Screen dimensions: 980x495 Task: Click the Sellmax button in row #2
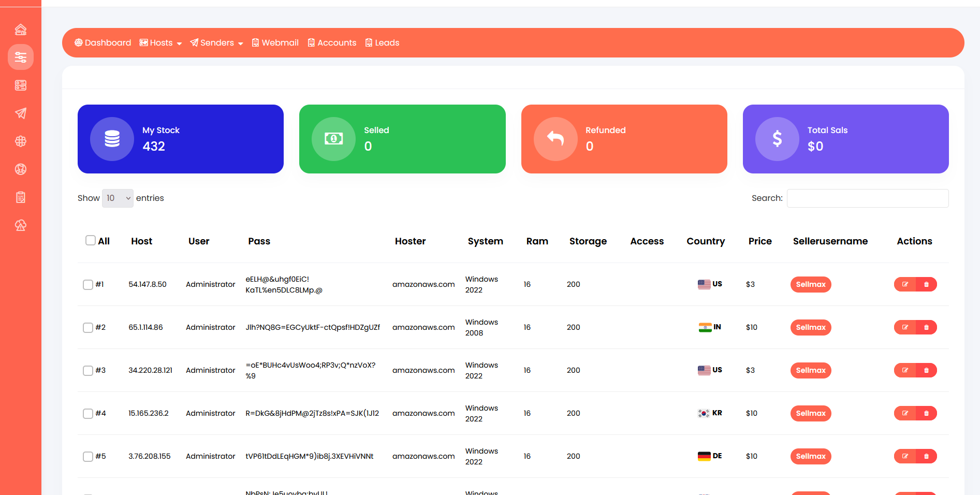click(810, 327)
